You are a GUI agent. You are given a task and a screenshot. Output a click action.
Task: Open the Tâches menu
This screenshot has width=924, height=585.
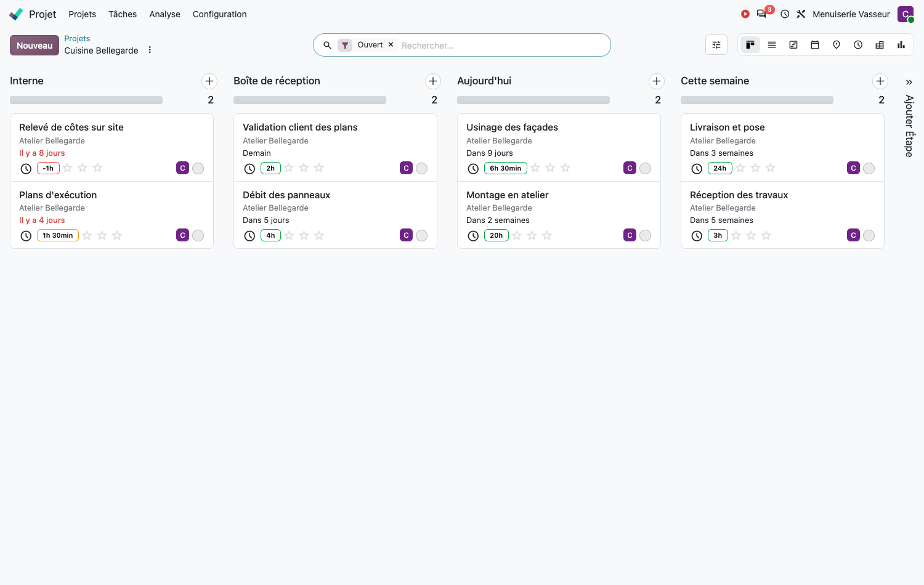[123, 14]
